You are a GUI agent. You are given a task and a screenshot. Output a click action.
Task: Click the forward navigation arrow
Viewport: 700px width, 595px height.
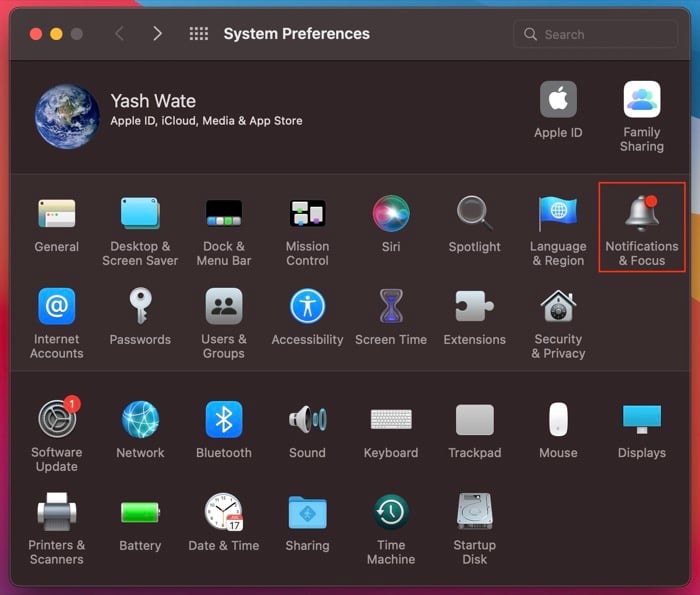pos(157,33)
